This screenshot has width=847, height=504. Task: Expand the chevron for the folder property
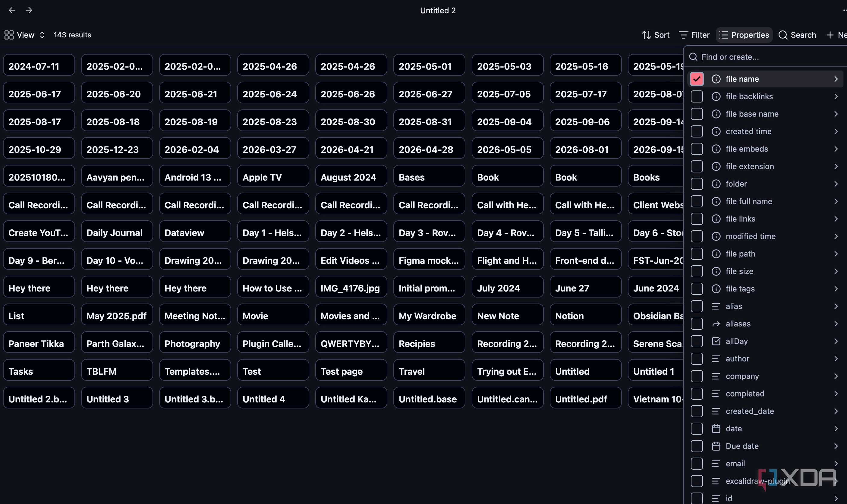tap(836, 184)
